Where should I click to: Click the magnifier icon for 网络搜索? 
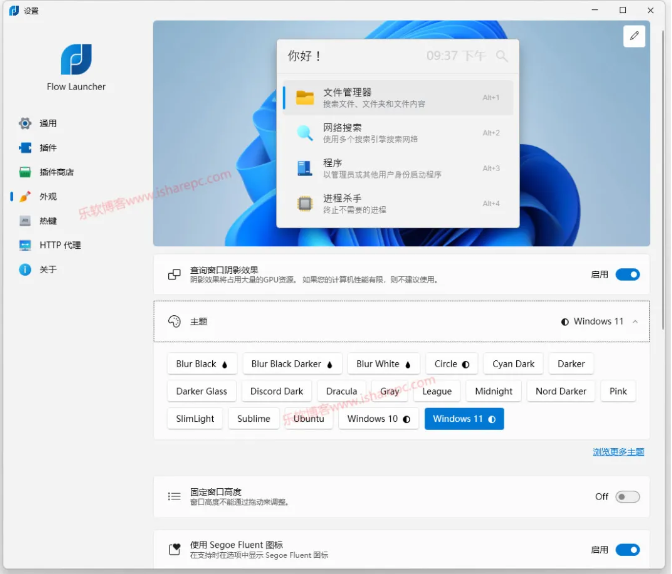pyautogui.click(x=305, y=133)
